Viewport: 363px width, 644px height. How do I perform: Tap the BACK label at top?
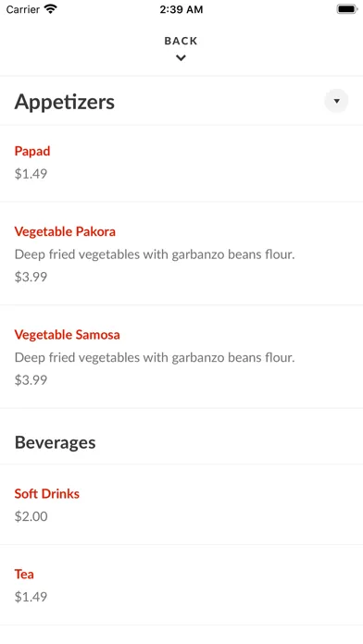[x=181, y=41]
